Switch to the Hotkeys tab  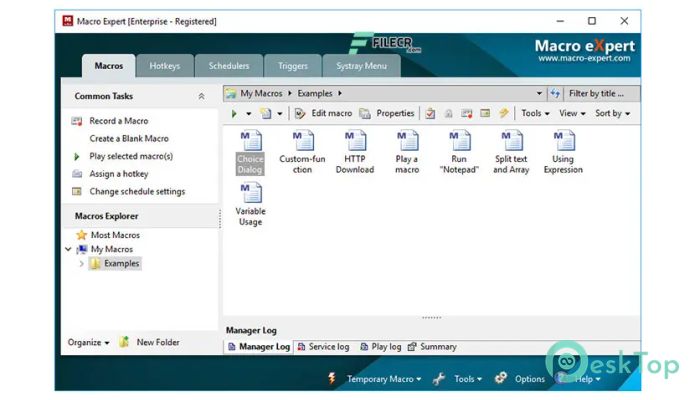165,66
